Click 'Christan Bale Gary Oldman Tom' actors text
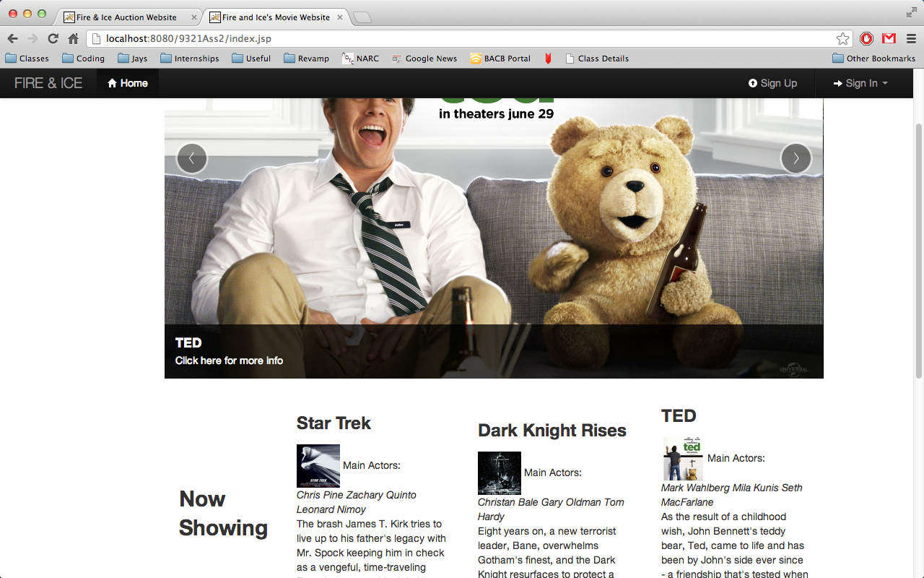The width and height of the screenshot is (924, 578). pos(551,502)
